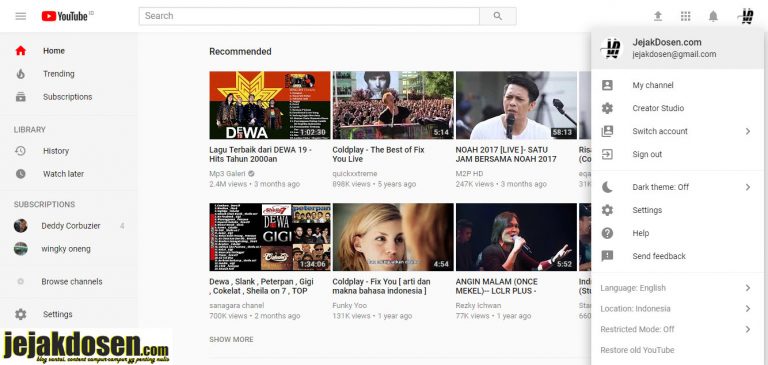Click the Help question mark icon
Screen dimensions: 768x365
607,233
